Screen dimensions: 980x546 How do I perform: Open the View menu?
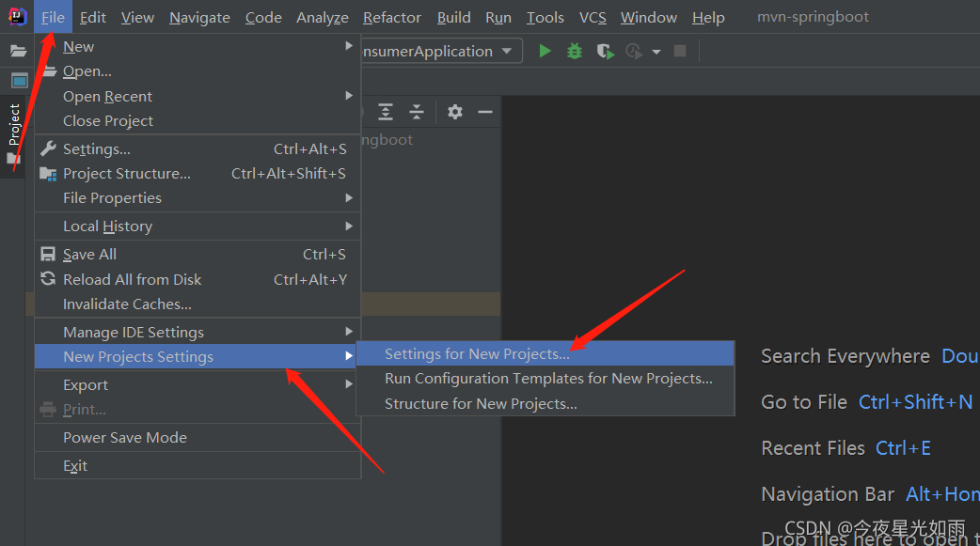(x=137, y=18)
